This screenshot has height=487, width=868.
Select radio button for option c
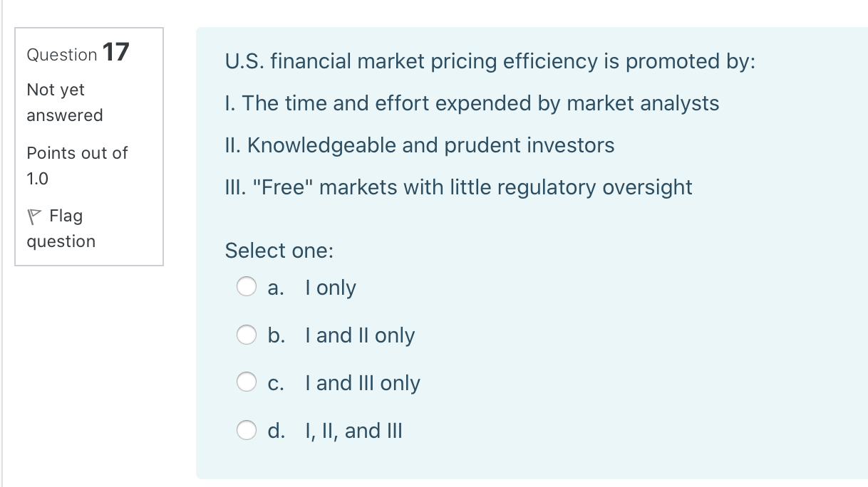(x=247, y=382)
